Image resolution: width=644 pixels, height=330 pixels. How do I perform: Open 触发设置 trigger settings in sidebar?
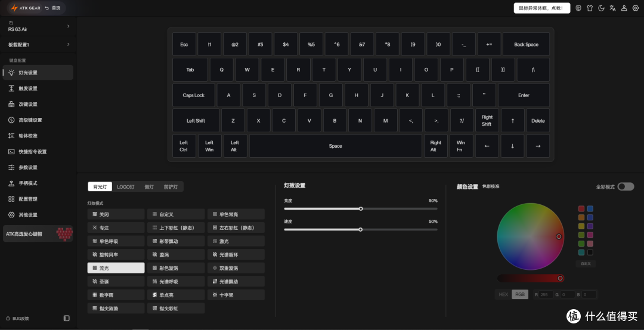coord(38,88)
